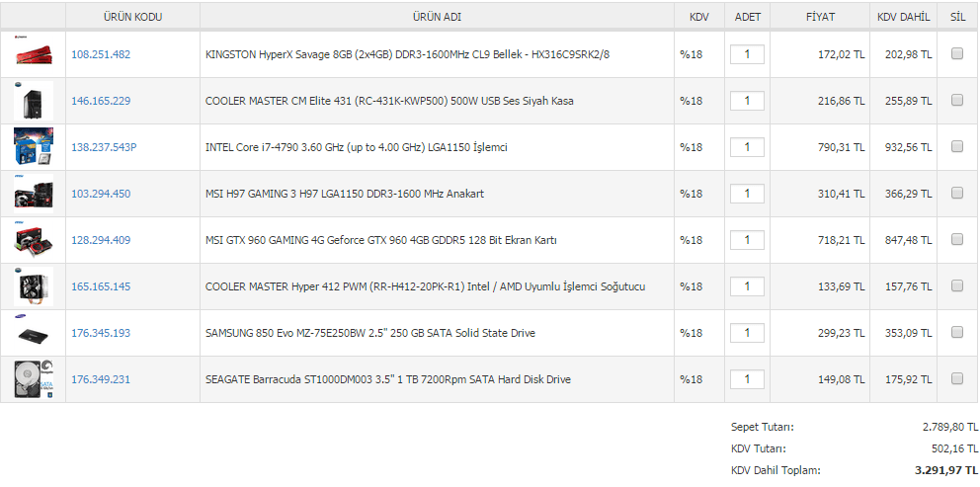Screen dimensions: 980x487
Task: Click the ÜRÜN ADI column header
Action: pos(437,17)
